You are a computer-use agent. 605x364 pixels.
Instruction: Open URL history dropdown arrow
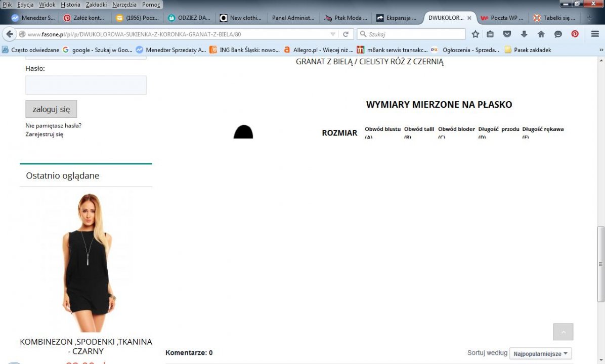(x=332, y=34)
